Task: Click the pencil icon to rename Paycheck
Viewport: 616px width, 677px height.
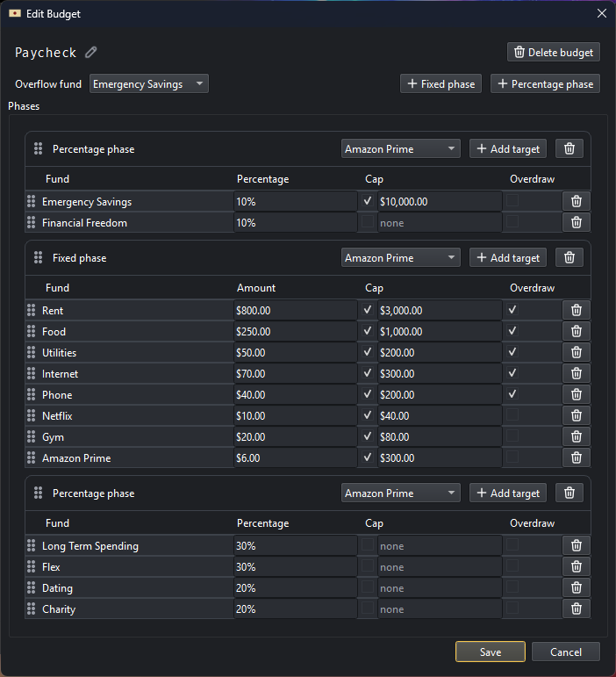Action: click(91, 52)
